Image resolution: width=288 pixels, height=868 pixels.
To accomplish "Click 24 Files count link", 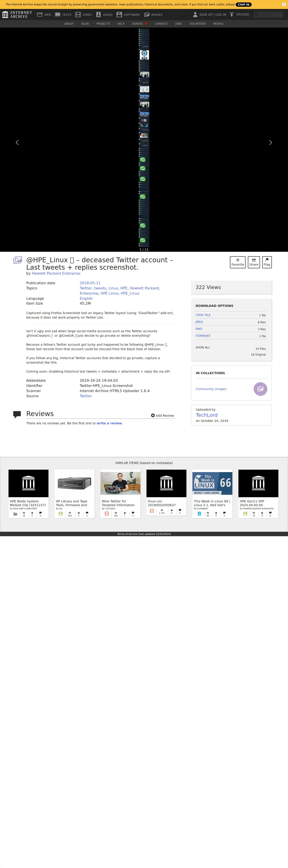I will 261,349.
